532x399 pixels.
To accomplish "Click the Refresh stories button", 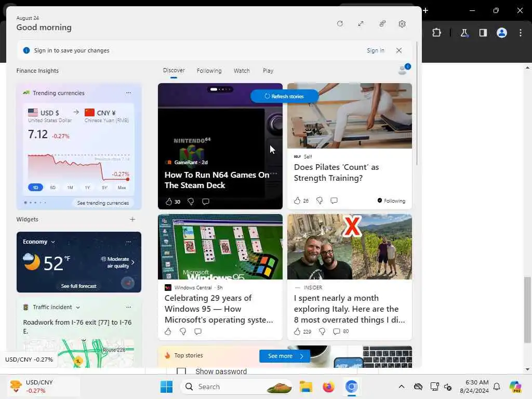I will click(x=284, y=96).
